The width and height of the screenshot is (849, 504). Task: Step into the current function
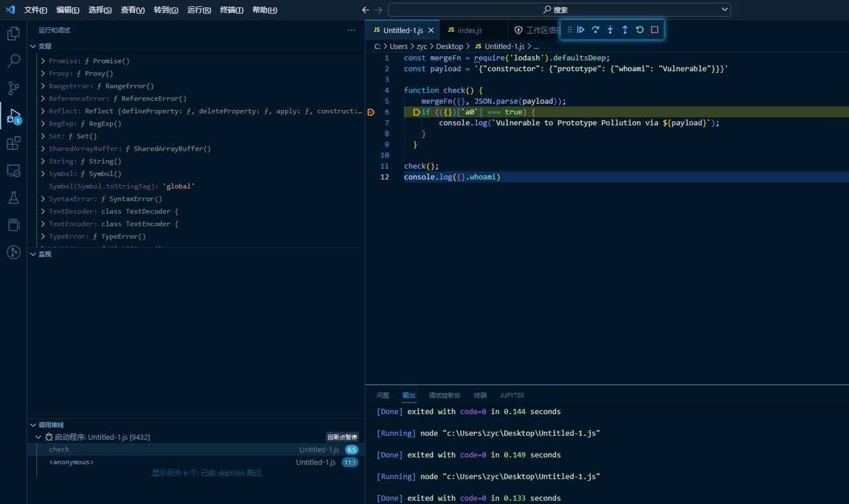coord(610,30)
